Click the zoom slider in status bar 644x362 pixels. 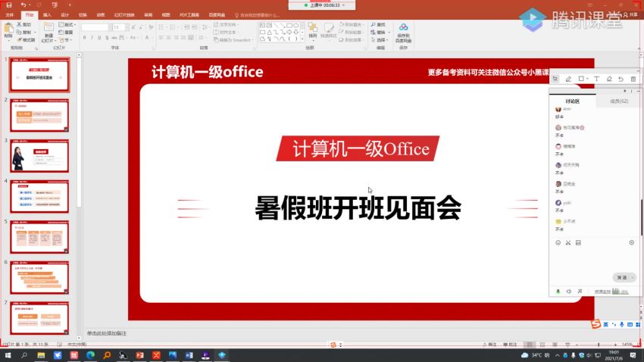click(x=599, y=345)
